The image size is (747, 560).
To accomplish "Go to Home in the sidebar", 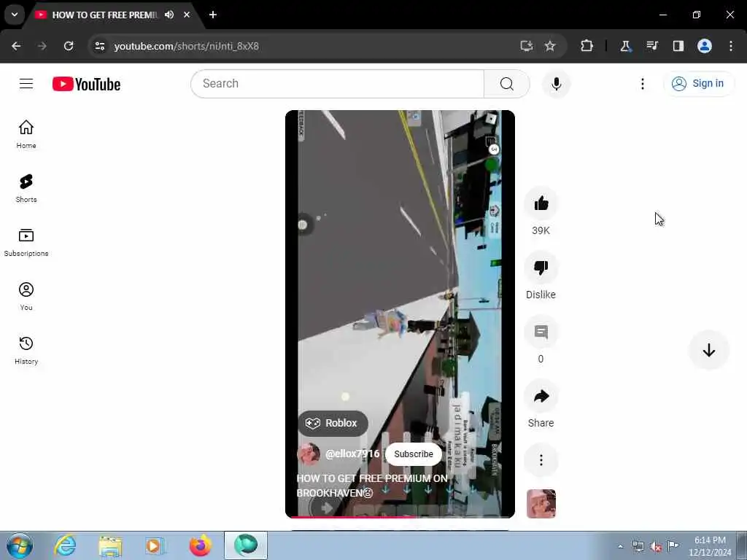I will pyautogui.click(x=26, y=134).
